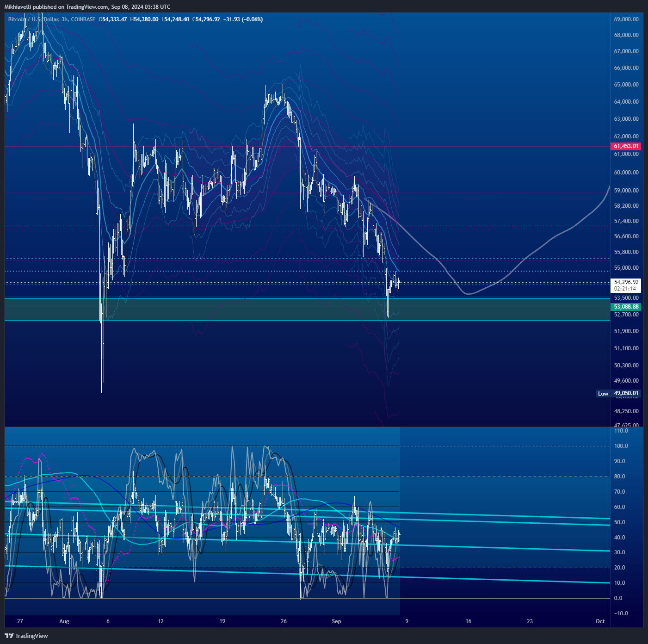Viewport: 648px width, 644px height.
Task: Click the 110.0 oscillator scale label
Action: click(x=621, y=431)
